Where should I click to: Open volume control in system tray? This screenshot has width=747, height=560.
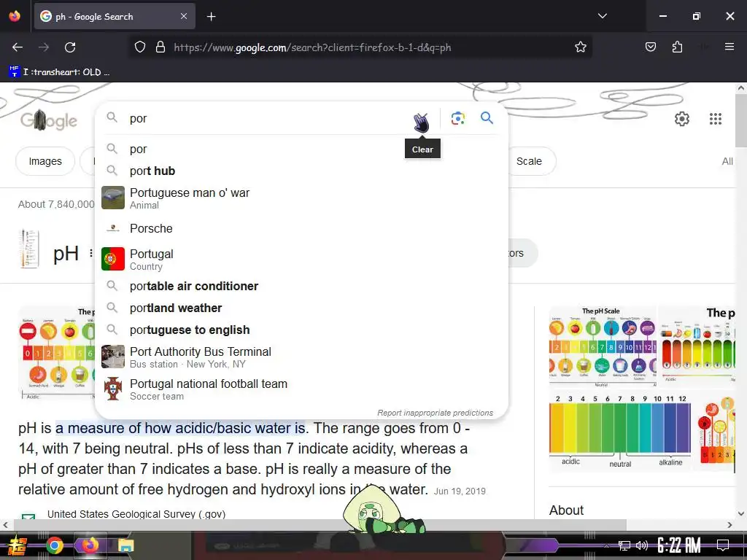(642, 545)
